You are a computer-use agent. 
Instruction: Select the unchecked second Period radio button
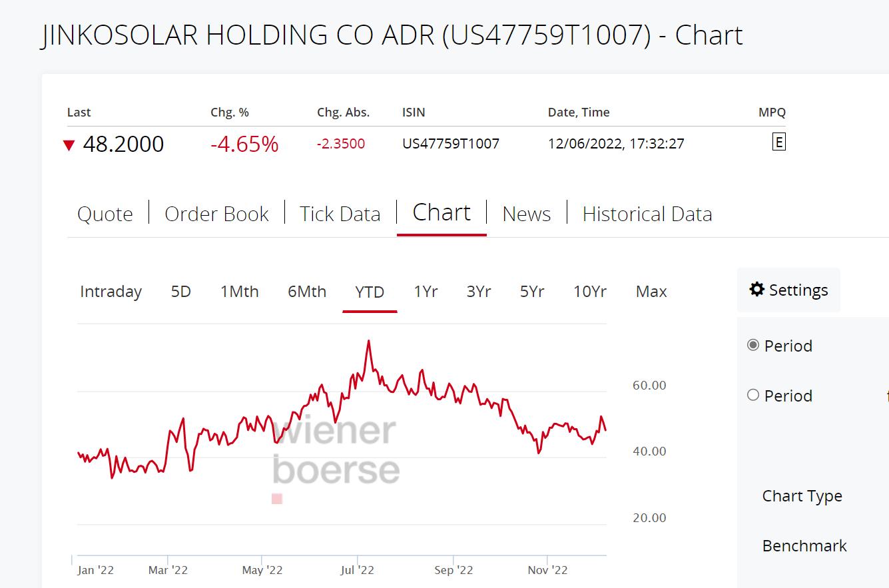tap(753, 395)
